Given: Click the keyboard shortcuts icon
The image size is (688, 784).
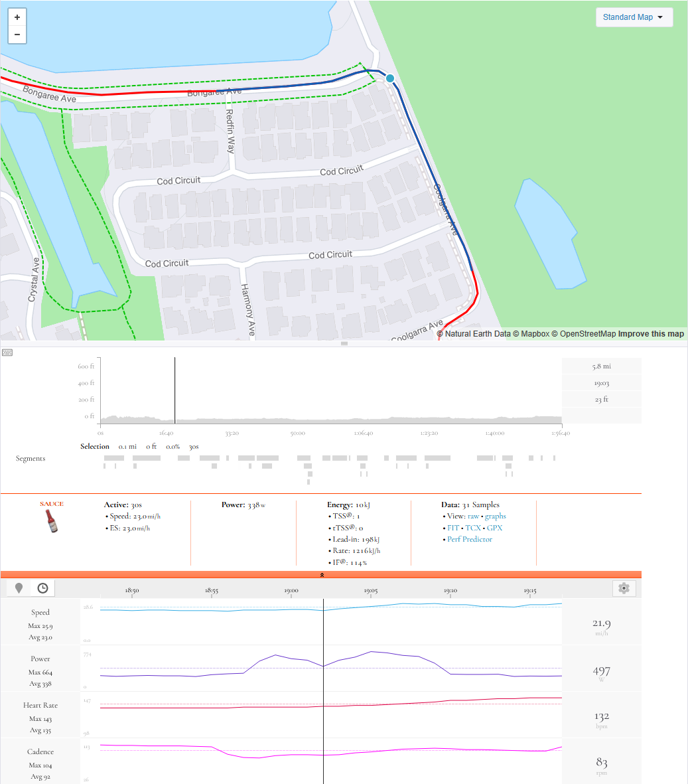Looking at the screenshot, I should pos(7,353).
